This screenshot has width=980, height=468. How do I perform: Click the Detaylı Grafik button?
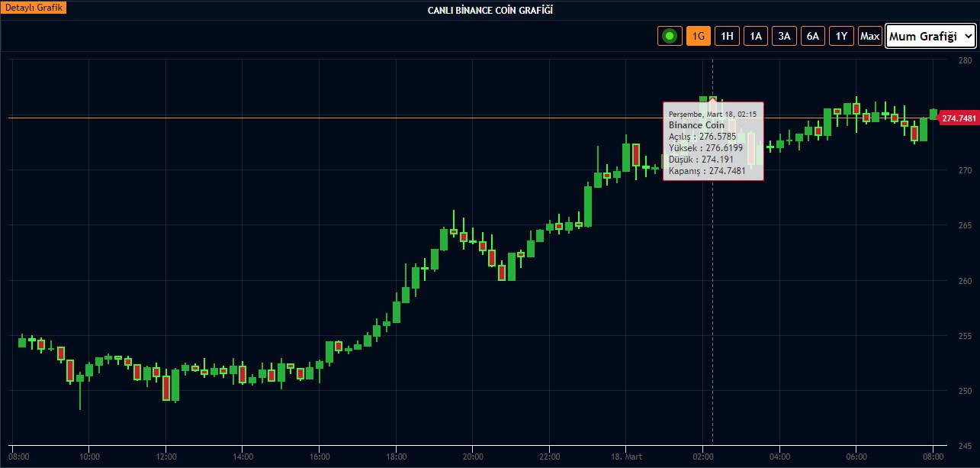coord(35,7)
